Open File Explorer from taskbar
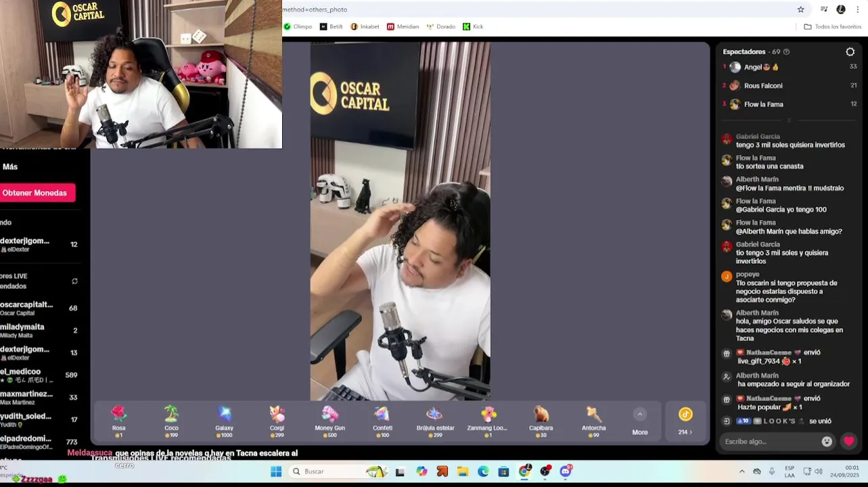Viewport: 868px width, 487px height. [x=463, y=471]
